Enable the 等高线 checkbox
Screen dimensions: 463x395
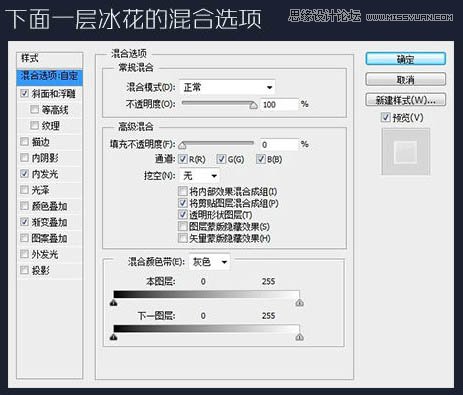[x=34, y=109]
